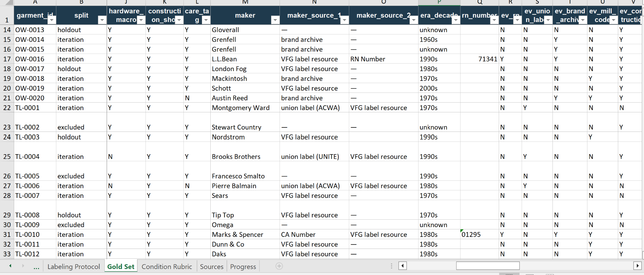Image resolution: width=644 pixels, height=275 pixels.
Task: Open the maker_source_2 filter dropdown
Action: point(414,20)
